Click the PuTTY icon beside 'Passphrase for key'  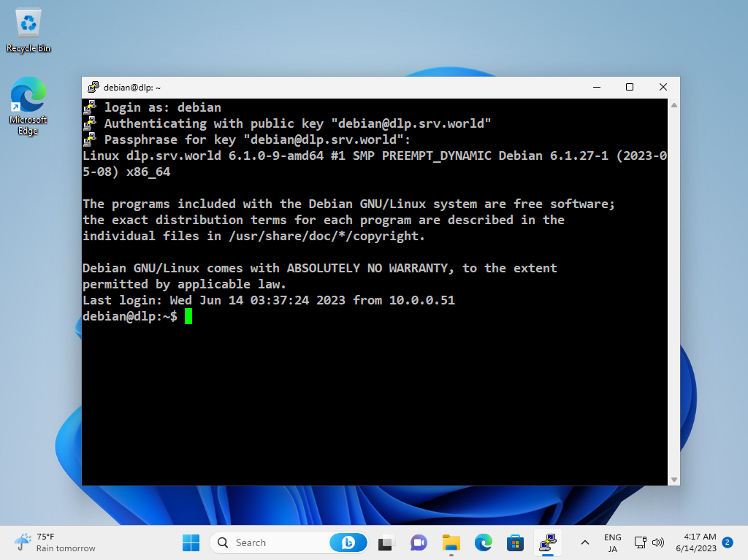pos(90,139)
